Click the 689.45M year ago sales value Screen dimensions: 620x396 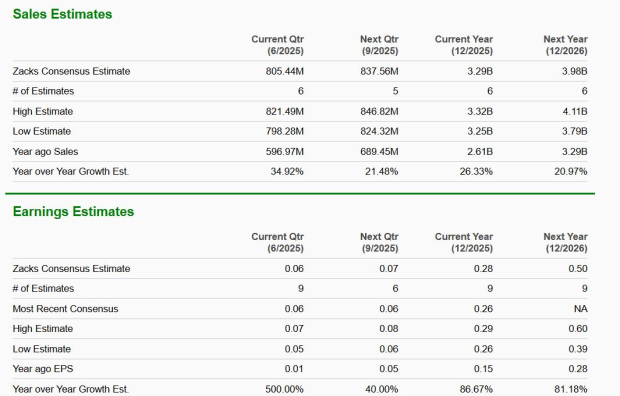click(x=379, y=152)
